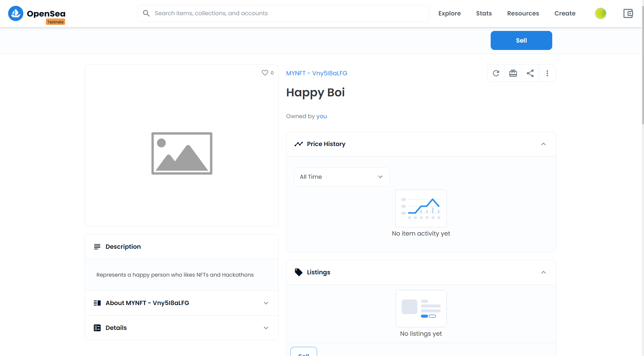
Task: Open the Explore menu
Action: click(450, 13)
